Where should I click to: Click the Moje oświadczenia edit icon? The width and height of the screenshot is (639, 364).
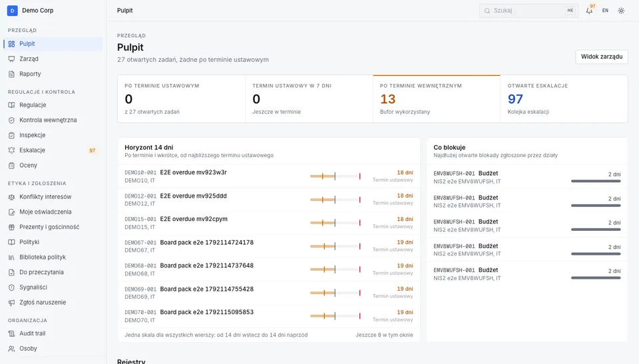coord(11,212)
